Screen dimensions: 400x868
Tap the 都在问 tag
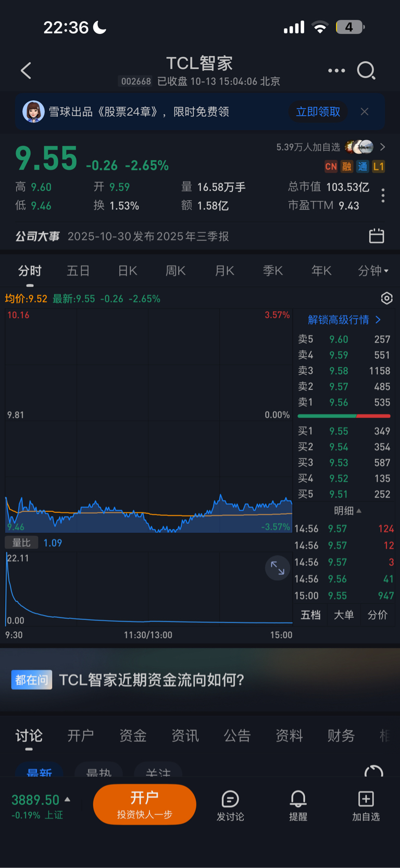(32, 680)
